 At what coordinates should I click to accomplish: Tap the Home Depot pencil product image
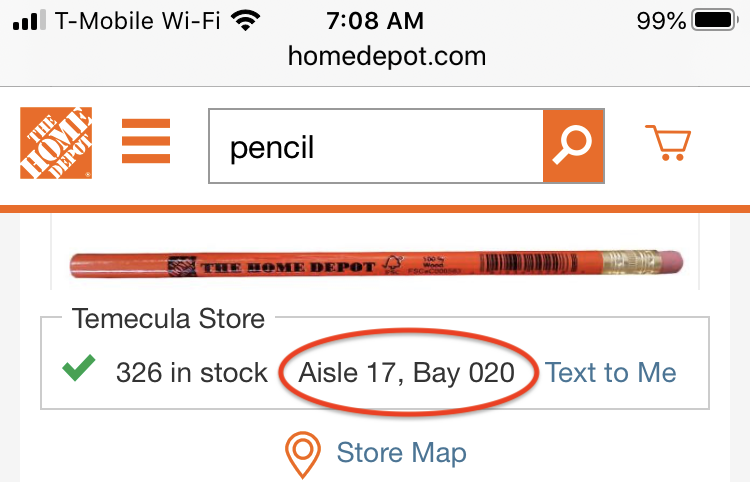pyautogui.click(x=376, y=264)
